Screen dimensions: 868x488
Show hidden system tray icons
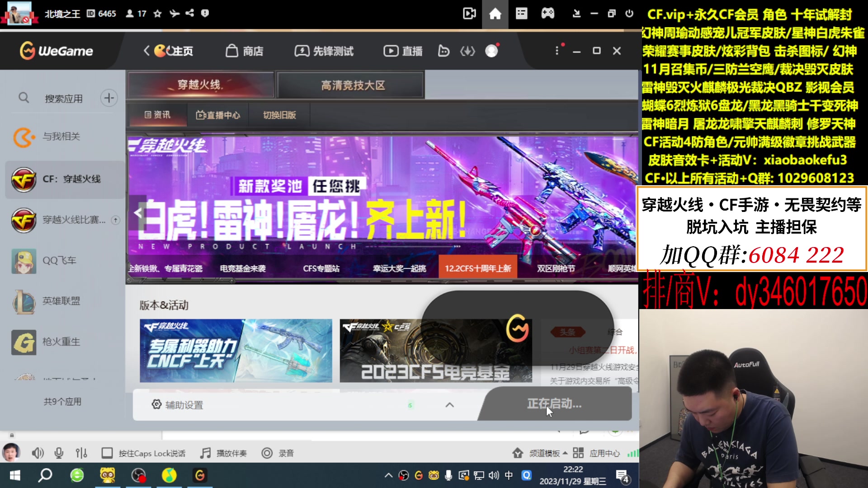[388, 475]
